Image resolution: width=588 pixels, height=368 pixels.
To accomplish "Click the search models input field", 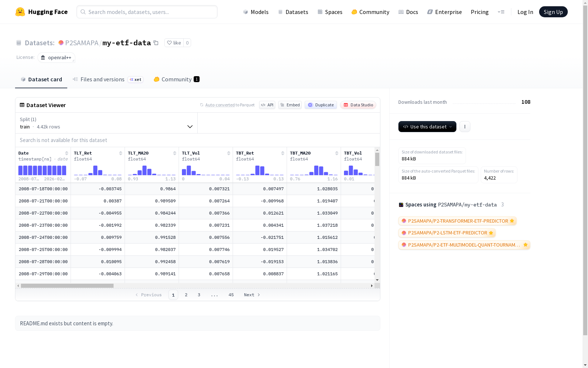I will pos(147,12).
